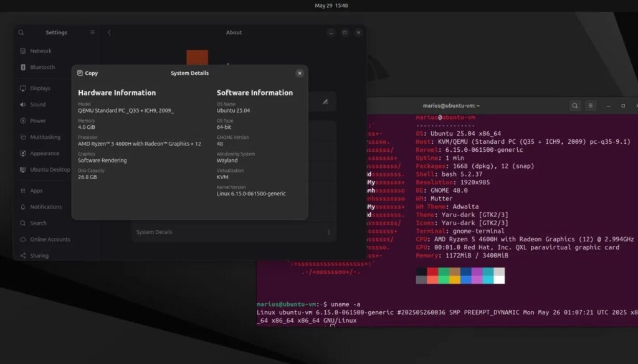Expand the System Details row chevron

coord(328,232)
